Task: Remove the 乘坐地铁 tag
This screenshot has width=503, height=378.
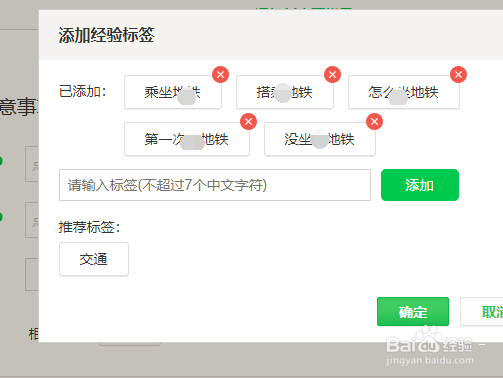Action: point(220,75)
